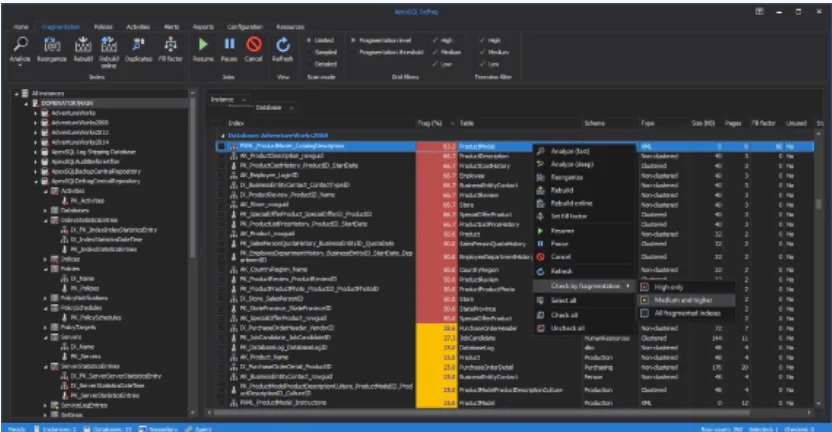Image resolution: width=832 pixels, height=432 pixels.
Task: Switch to the Activities ribbon tab
Action: pos(138,27)
